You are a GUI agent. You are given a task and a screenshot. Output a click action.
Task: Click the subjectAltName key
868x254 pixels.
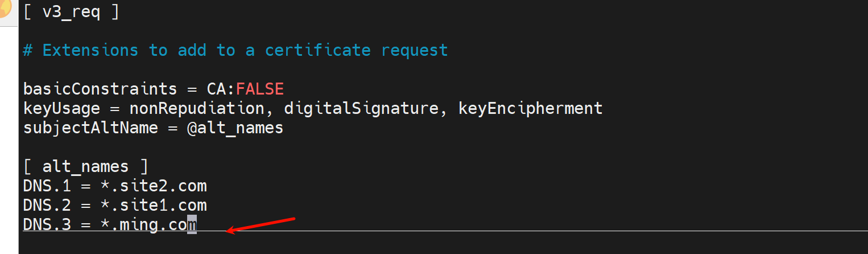click(90, 128)
